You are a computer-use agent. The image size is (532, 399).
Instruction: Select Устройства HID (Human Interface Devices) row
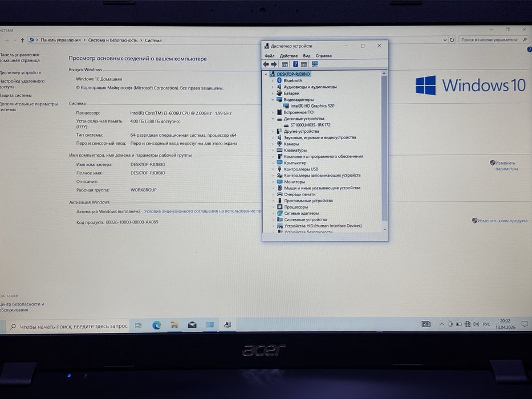[323, 226]
